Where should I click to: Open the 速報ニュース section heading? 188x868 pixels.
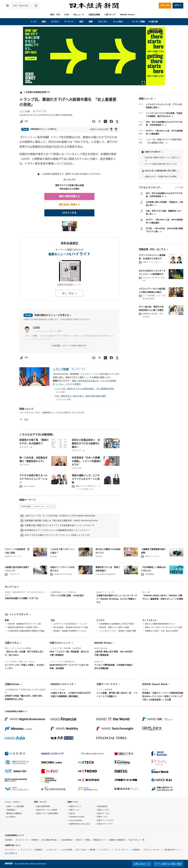coord(147,99)
